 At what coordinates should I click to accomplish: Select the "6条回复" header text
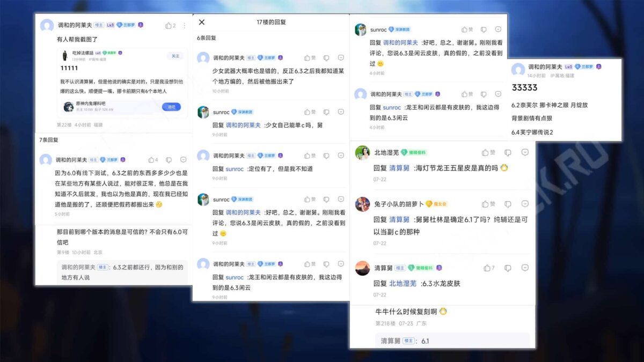click(x=207, y=38)
